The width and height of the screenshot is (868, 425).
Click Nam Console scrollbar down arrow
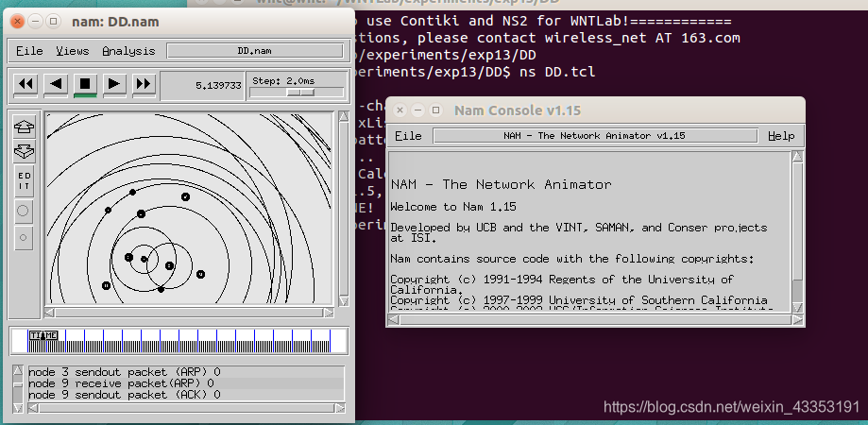(x=797, y=307)
